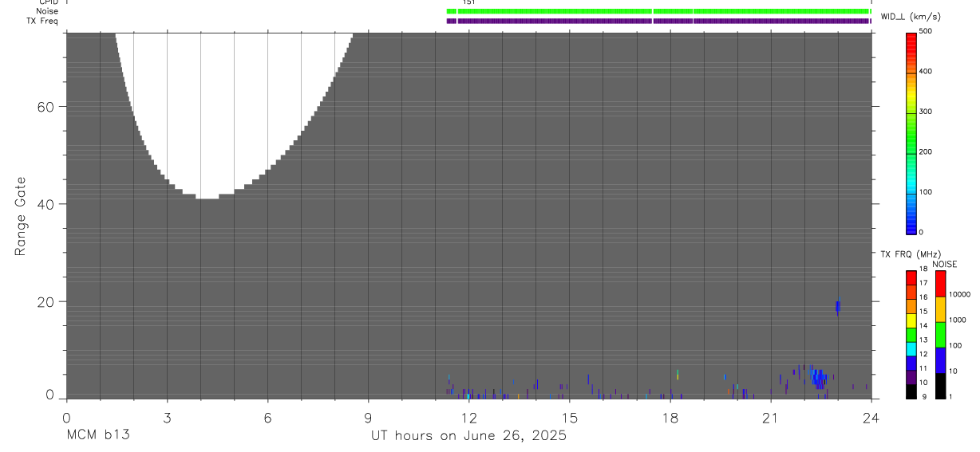Click the "300" value on the WID colorbar
This screenshot has width=980, height=452.
(927, 112)
